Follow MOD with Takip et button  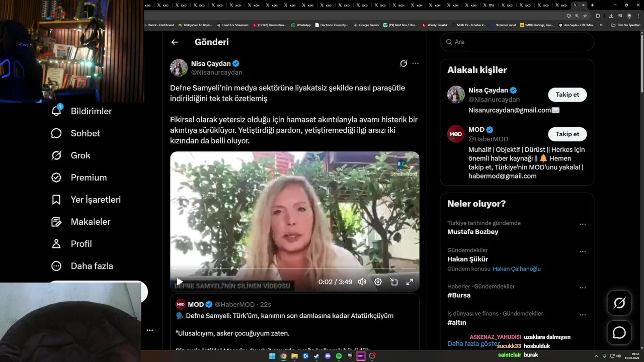pyautogui.click(x=567, y=134)
